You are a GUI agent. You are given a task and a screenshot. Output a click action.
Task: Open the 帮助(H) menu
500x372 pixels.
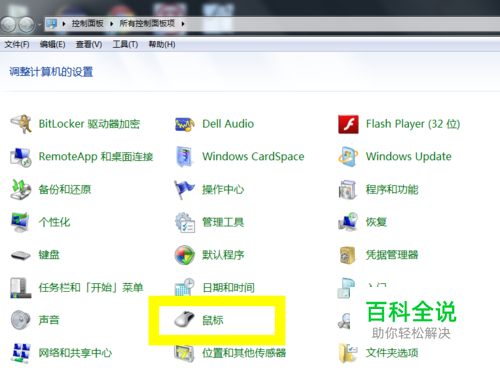pyautogui.click(x=162, y=44)
